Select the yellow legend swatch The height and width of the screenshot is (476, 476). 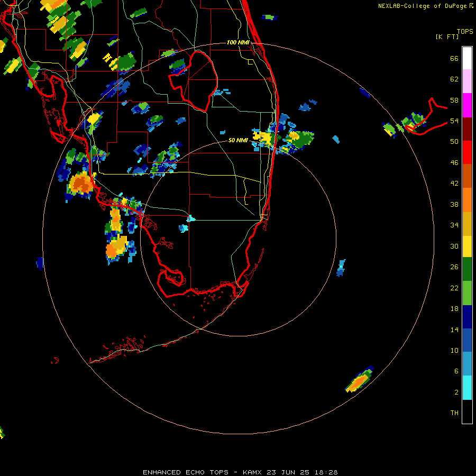point(467,246)
